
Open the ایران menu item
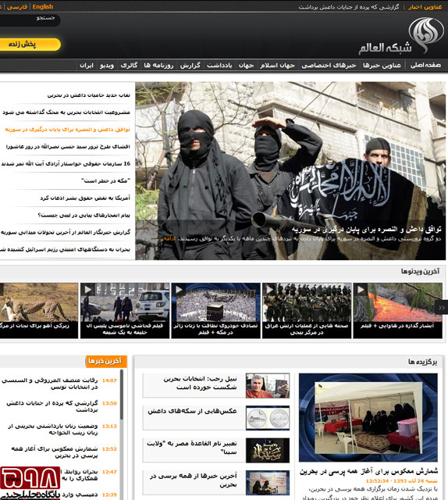[87, 65]
